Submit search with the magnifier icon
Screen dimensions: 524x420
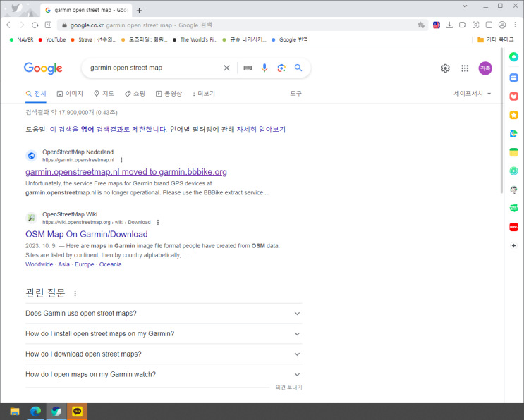298,68
